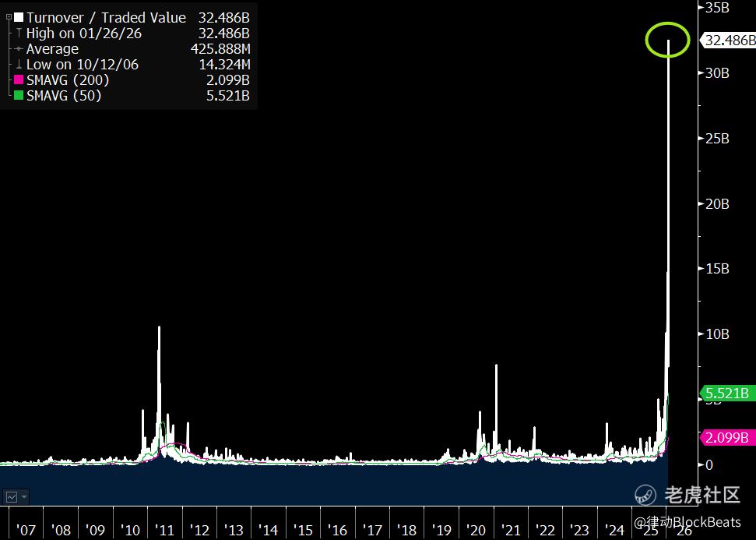This screenshot has width=756, height=540.
Task: Click the 32.486B price tag on y-axis
Action: click(729, 41)
